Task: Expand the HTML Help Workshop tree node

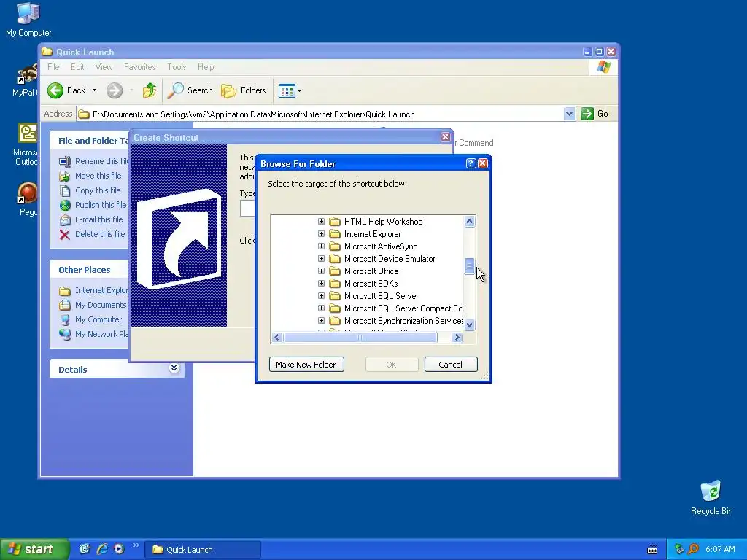Action: (x=321, y=222)
